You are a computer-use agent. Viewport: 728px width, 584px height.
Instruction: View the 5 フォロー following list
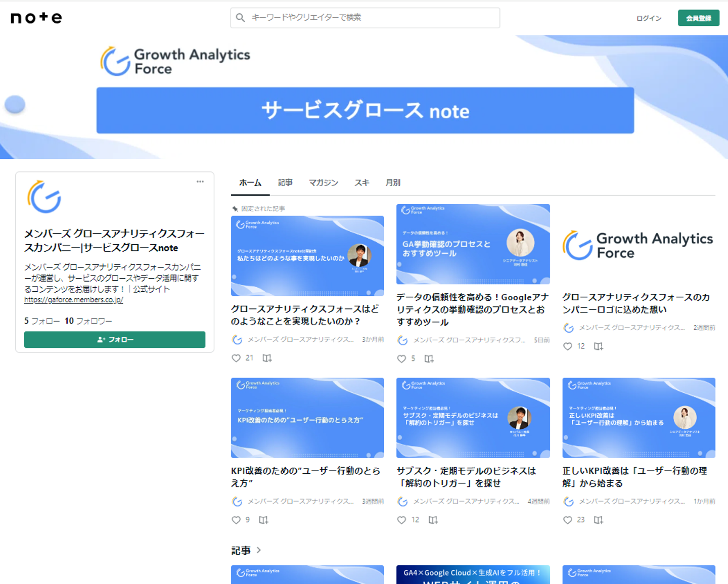point(42,321)
